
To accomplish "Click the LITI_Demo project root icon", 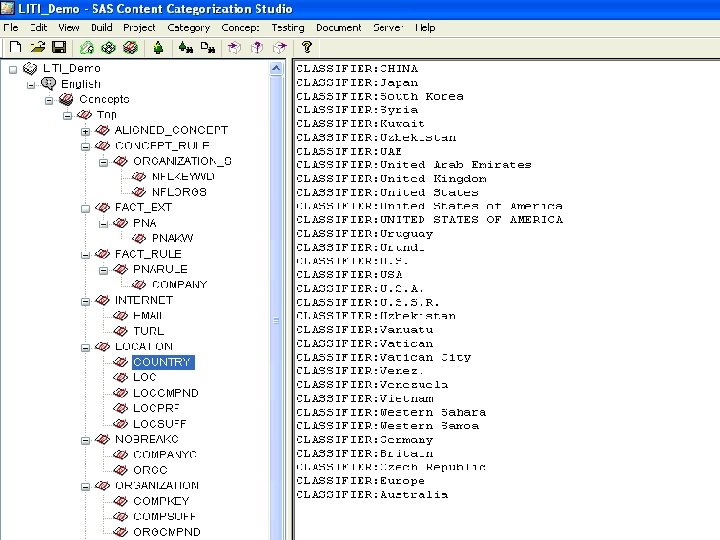I will click(x=30, y=68).
